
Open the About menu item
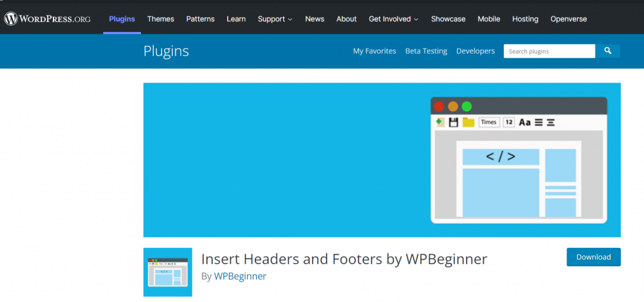click(x=347, y=19)
